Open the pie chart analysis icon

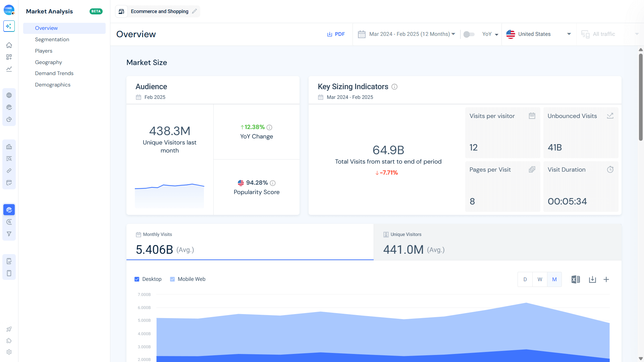pyautogui.click(x=9, y=119)
